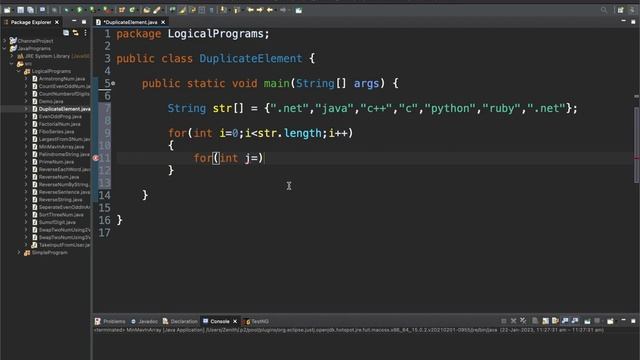Click the Save toolbar icon
Screen dimensions: 640x360
tap(20, 10)
